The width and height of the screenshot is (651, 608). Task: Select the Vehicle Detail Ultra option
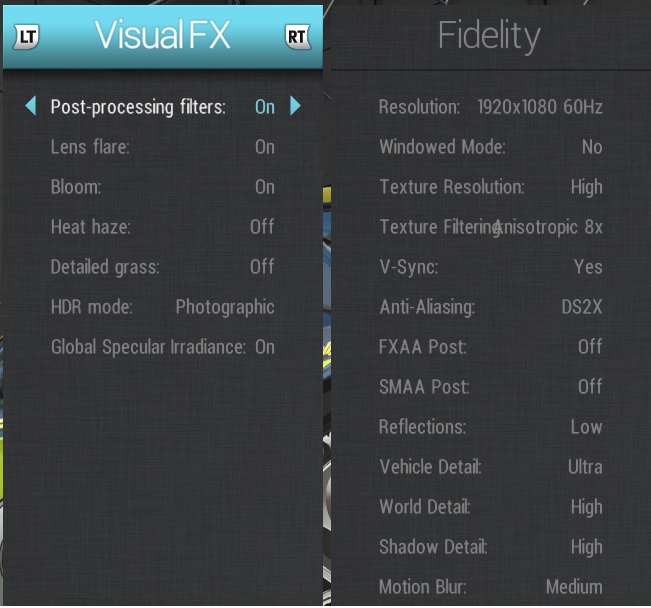tap(585, 467)
